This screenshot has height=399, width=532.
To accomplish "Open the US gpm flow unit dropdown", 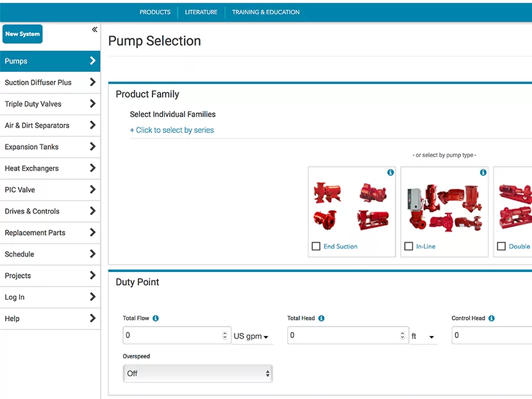I will click(251, 336).
